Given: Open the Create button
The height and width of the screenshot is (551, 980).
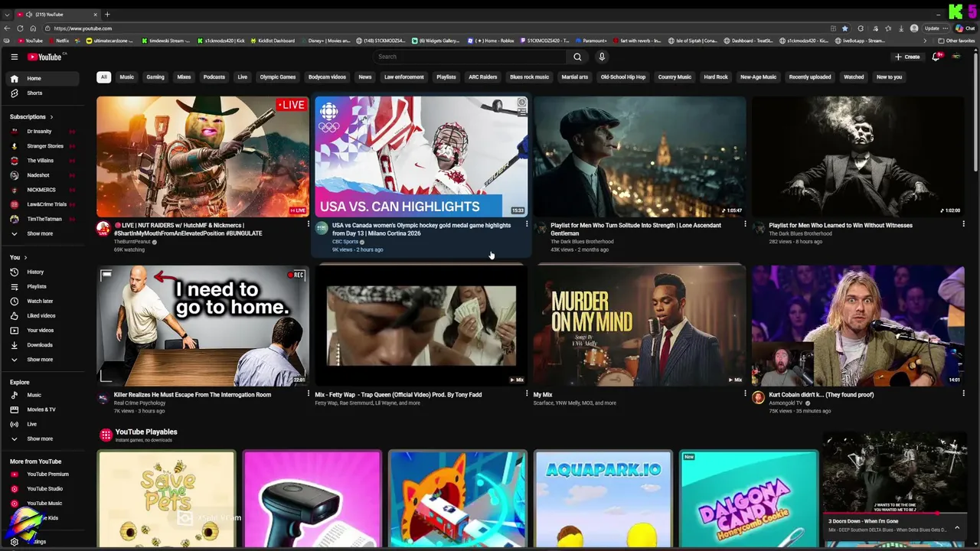Looking at the screenshot, I should [x=907, y=57].
